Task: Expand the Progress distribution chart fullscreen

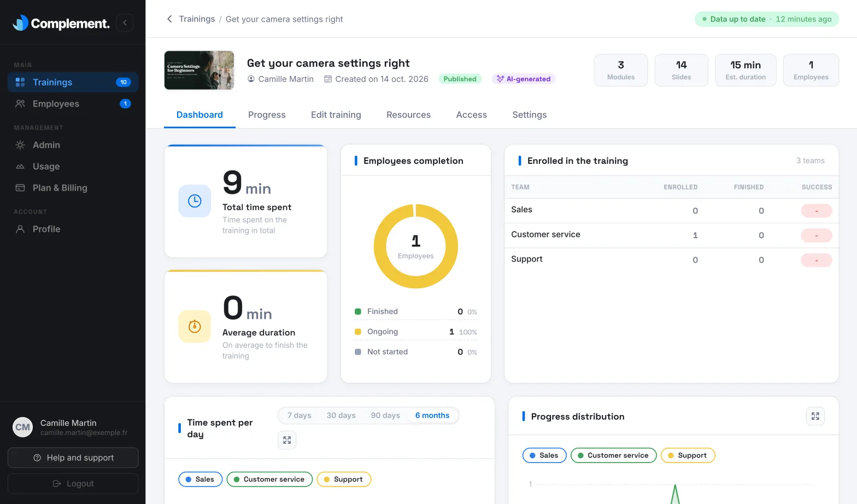Action: click(815, 416)
